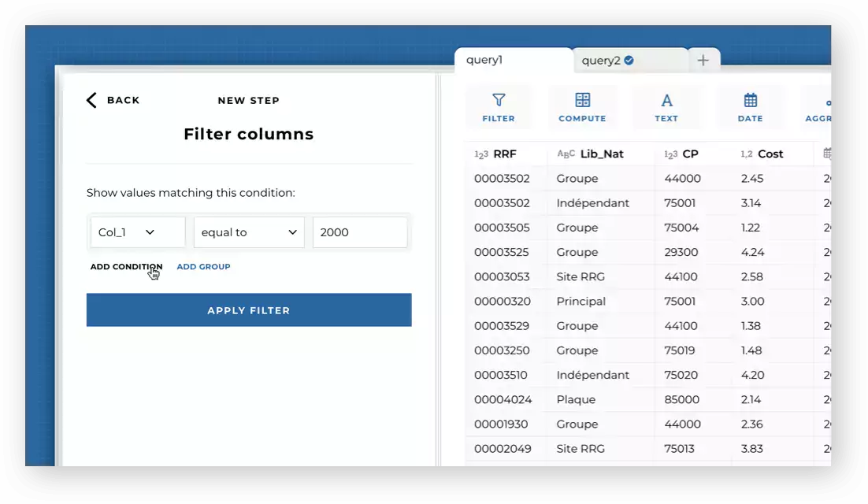Open the Compute grid tool

point(582,101)
